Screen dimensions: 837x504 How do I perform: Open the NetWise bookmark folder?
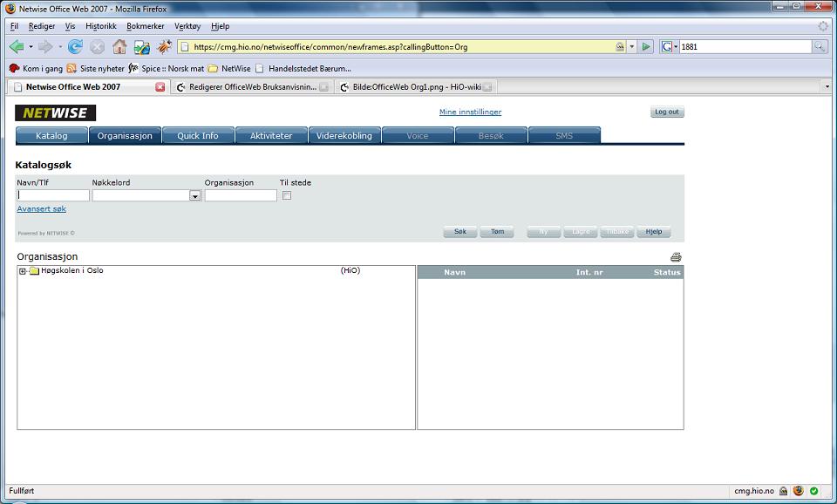coord(229,68)
